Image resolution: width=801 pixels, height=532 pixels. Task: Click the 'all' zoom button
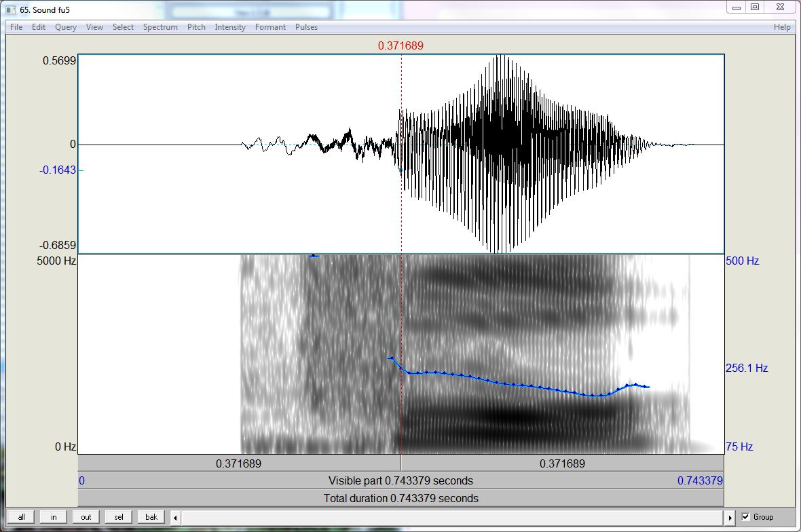click(x=22, y=517)
